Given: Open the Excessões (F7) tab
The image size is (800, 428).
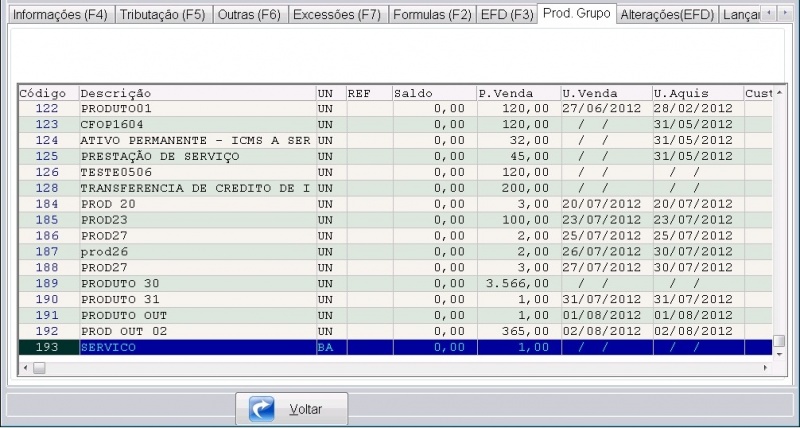Looking at the screenshot, I should click(x=336, y=16).
